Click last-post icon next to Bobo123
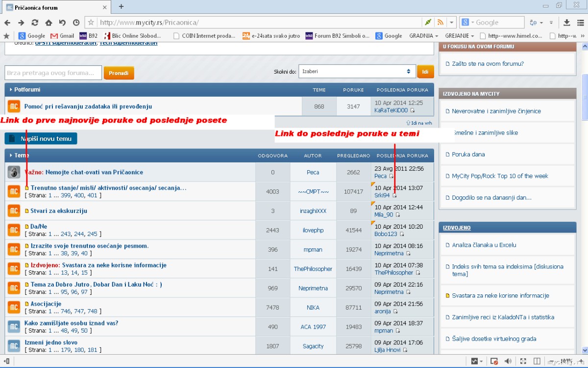The width and height of the screenshot is (588, 368). pyautogui.click(x=402, y=234)
